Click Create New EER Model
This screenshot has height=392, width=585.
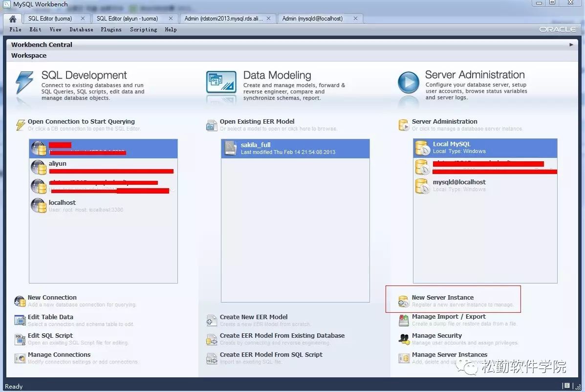pyautogui.click(x=254, y=317)
